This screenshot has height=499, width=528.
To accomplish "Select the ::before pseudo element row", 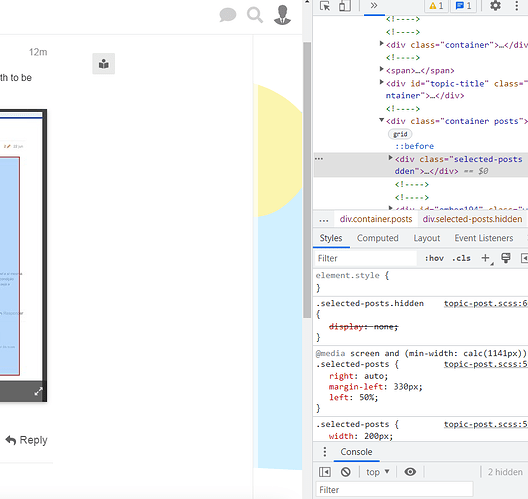I will [x=415, y=146].
